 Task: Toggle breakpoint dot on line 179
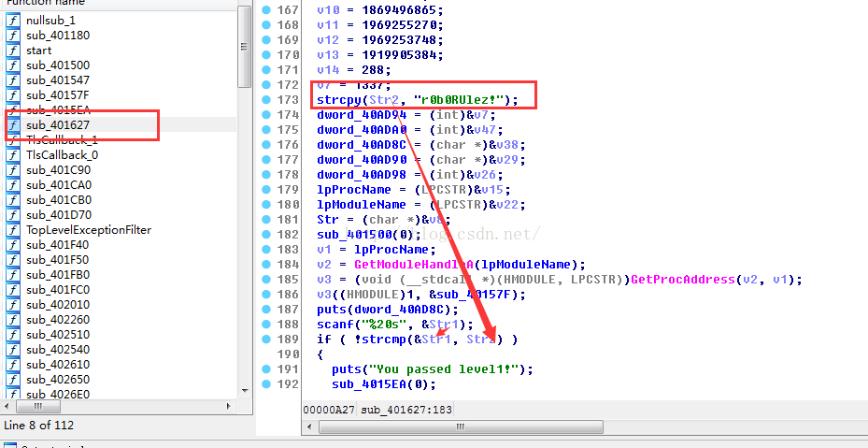(266, 190)
